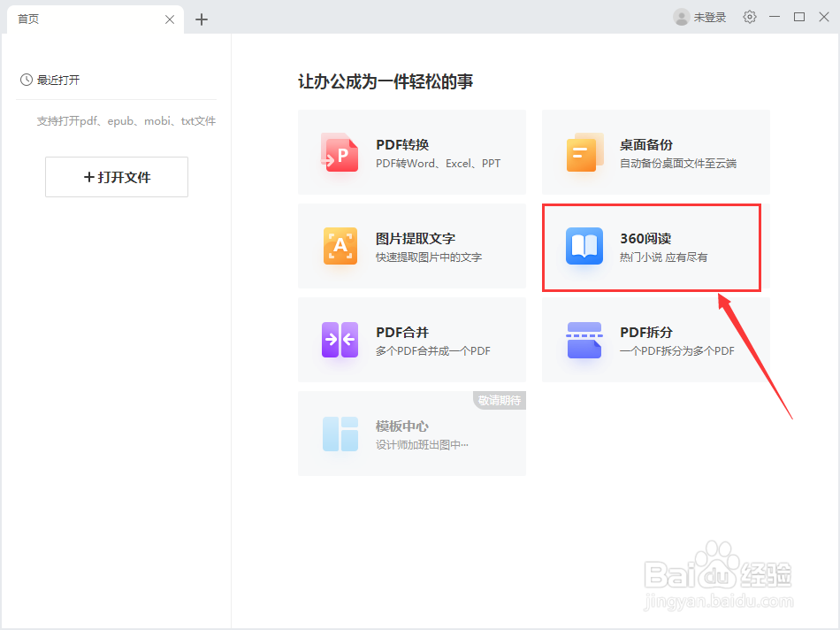
Task: Open the PDF拆分 card title
Action: click(646, 333)
